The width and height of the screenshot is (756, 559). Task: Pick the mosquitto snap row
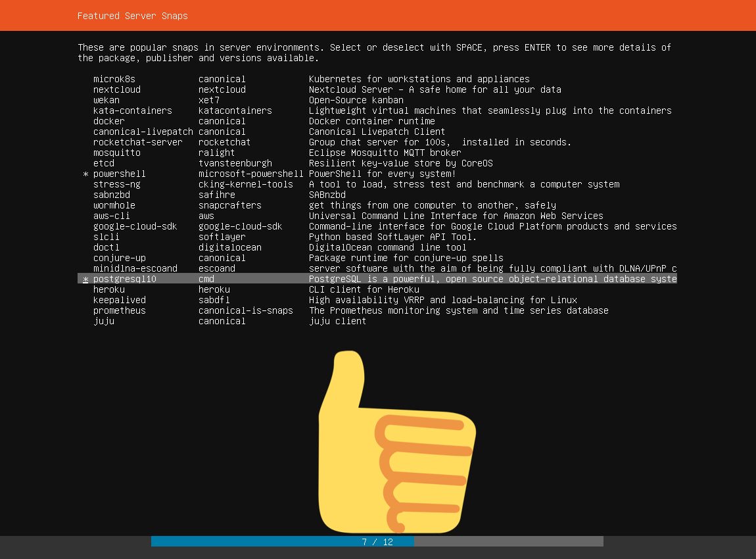click(377, 153)
